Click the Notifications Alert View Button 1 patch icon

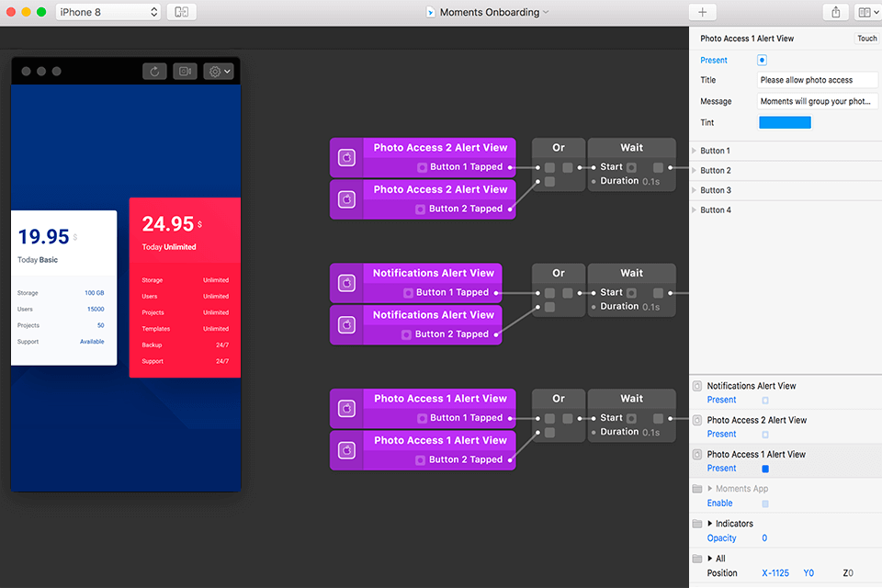tap(346, 283)
